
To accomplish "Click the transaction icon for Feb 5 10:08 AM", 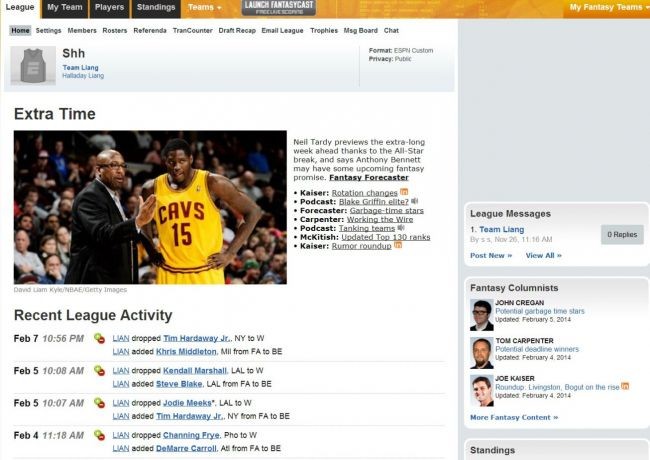I will [x=99, y=371].
